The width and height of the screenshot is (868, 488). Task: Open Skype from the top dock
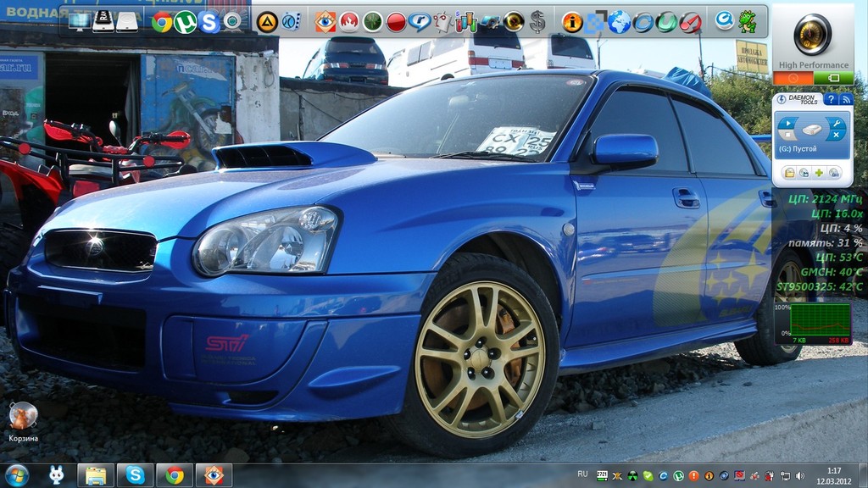point(209,22)
